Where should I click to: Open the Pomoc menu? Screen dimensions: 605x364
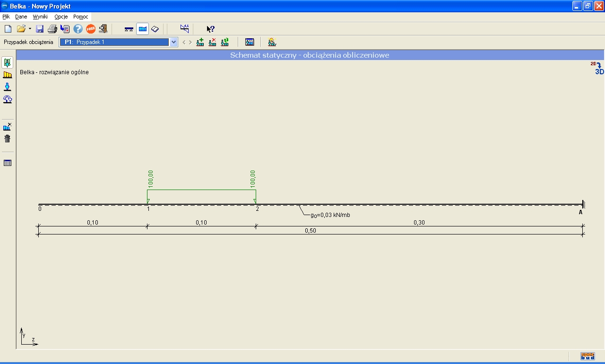pos(81,17)
